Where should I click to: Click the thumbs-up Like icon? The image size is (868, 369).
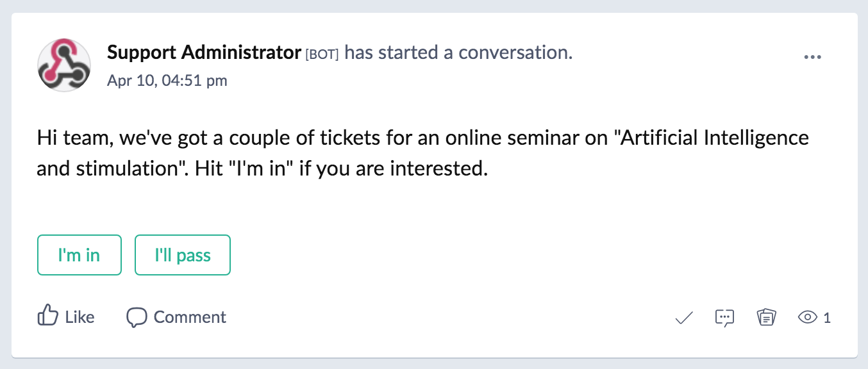click(x=48, y=316)
